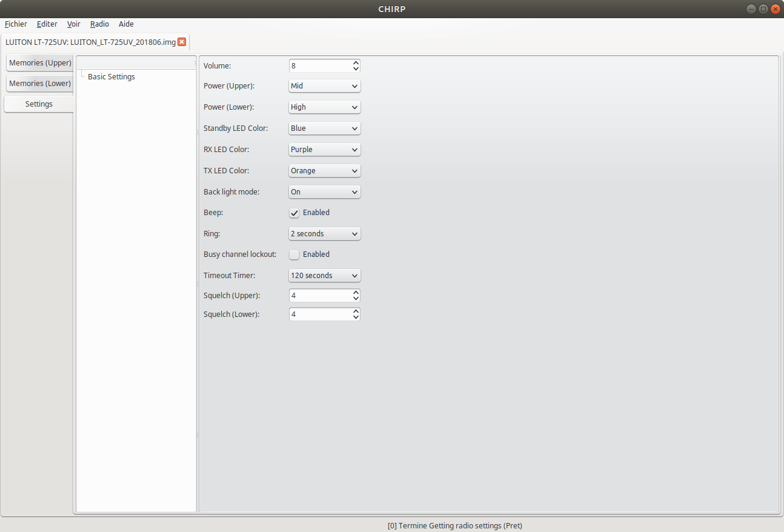Screen dimensions: 784x532
Task: Click the 'Ring:' label
Action: 212,234
